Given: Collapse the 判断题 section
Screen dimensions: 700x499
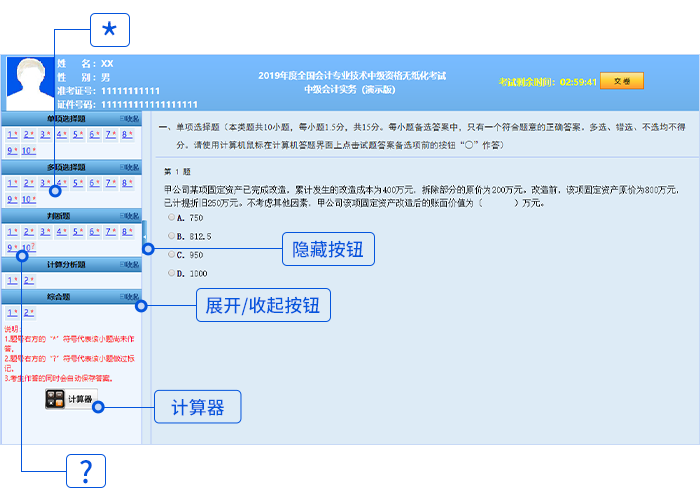Looking at the screenshot, I should [131, 216].
